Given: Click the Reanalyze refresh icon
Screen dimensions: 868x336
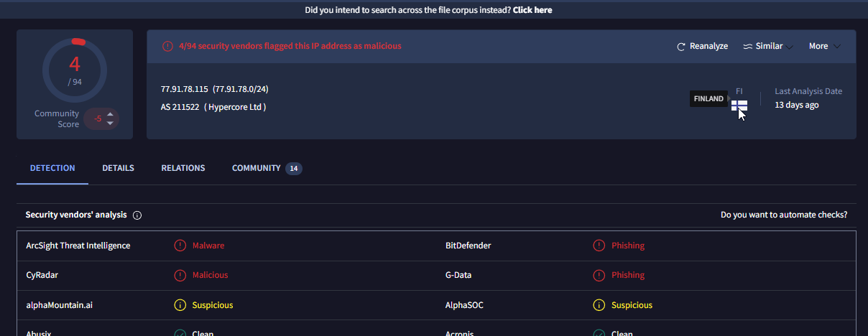Looking at the screenshot, I should point(681,47).
